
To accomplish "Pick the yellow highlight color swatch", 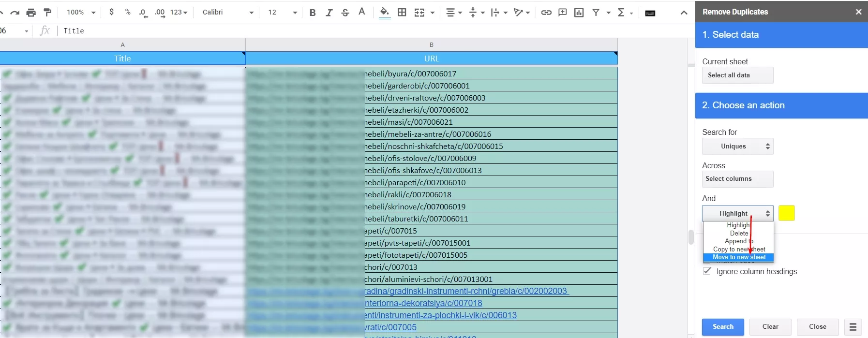I will pyautogui.click(x=787, y=213).
